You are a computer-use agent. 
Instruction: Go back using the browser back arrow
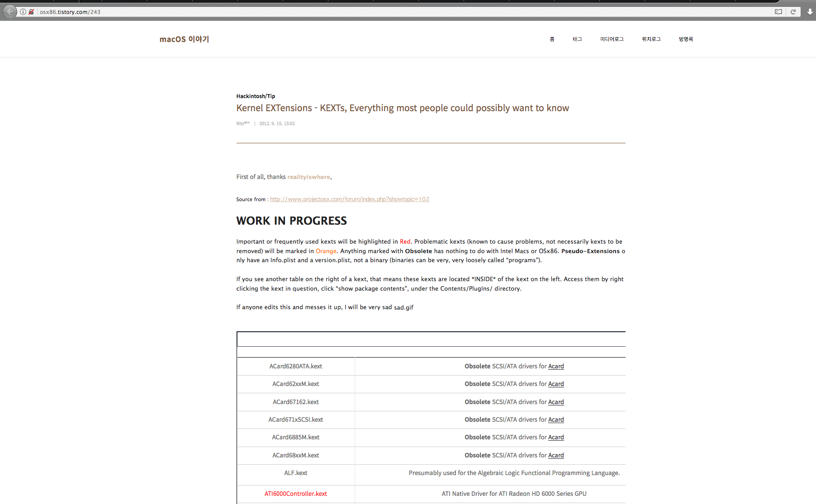tap(9, 12)
